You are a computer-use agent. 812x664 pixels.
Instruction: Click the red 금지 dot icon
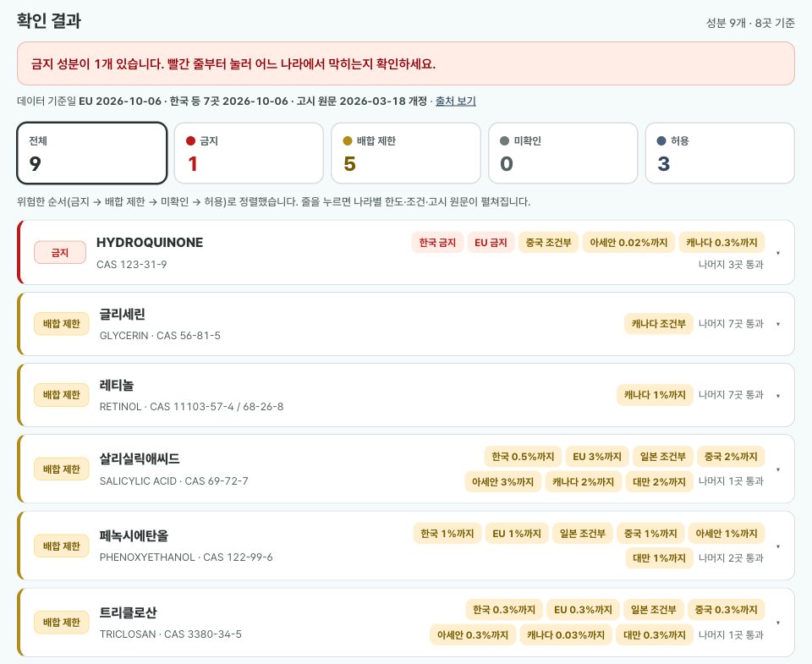(x=190, y=141)
